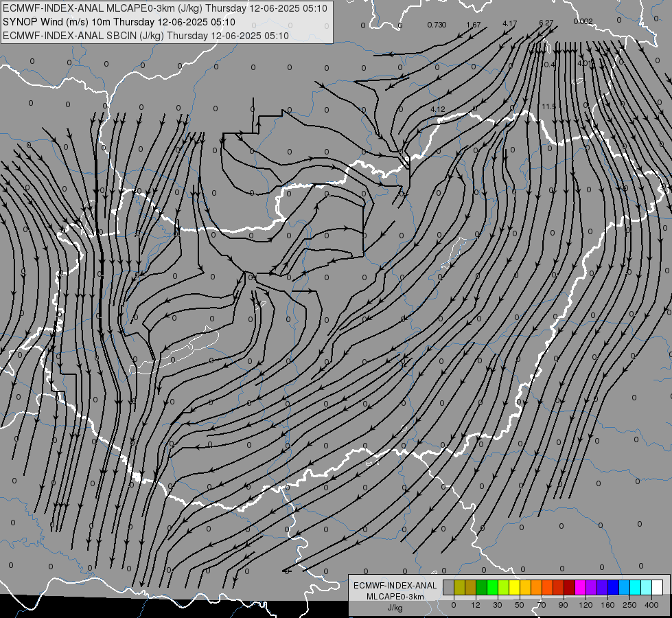The image size is (672, 618).
Task: Click the legend title ECMWF-INDEX-ANAL
Action: pyautogui.click(x=395, y=586)
